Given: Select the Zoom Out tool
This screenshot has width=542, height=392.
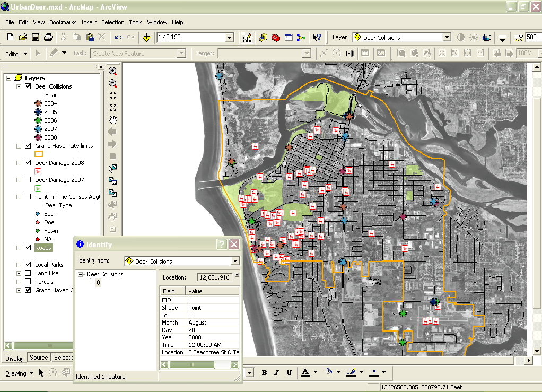Looking at the screenshot, I should (112, 83).
